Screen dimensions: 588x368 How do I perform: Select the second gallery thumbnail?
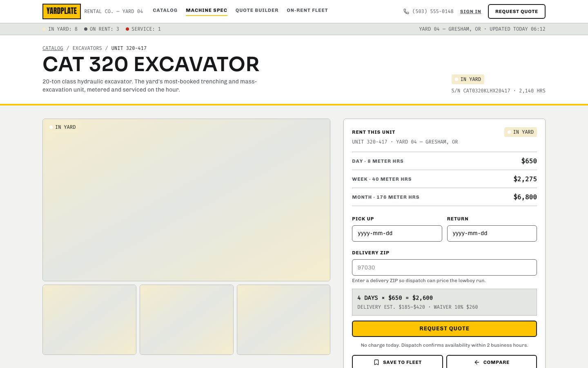point(187,320)
